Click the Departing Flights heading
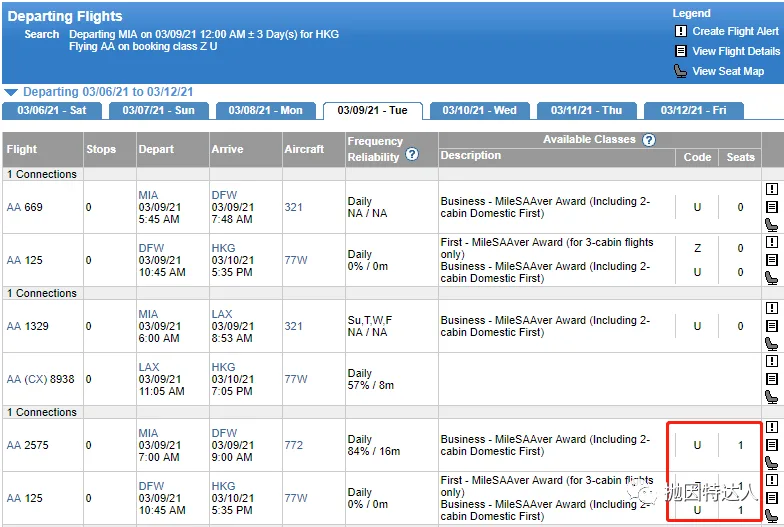The height and width of the screenshot is (527, 784). 65,16
